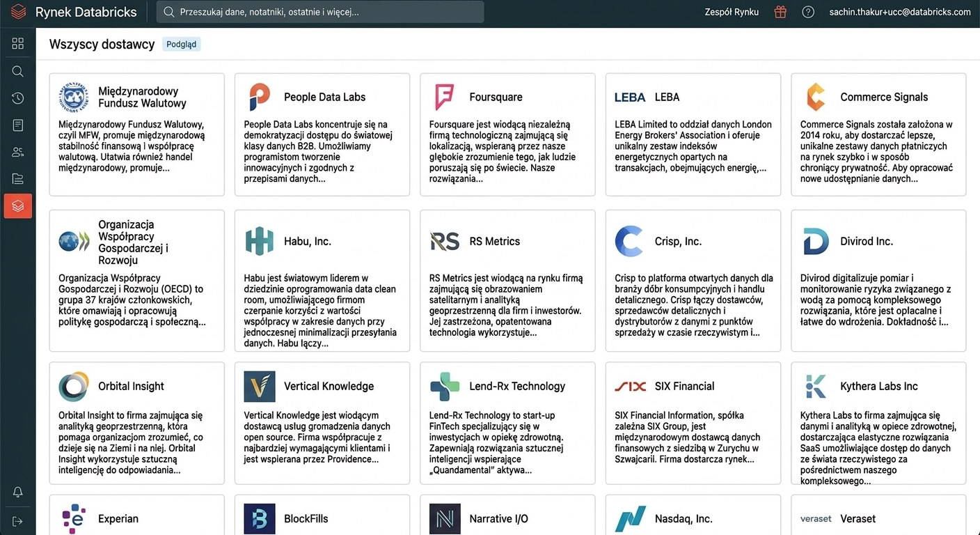Click the RS Metrics logo
Image resolution: width=980 pixels, height=535 pixels.
click(445, 241)
